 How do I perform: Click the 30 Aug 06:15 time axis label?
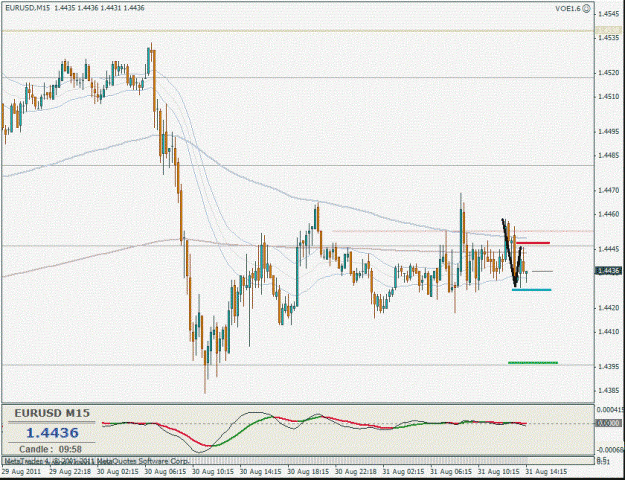click(x=165, y=471)
